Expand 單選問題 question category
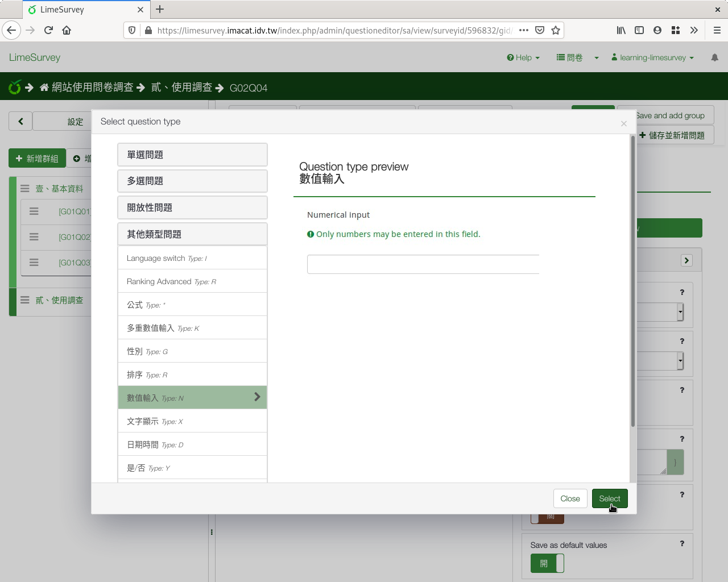728x582 pixels. coord(192,155)
